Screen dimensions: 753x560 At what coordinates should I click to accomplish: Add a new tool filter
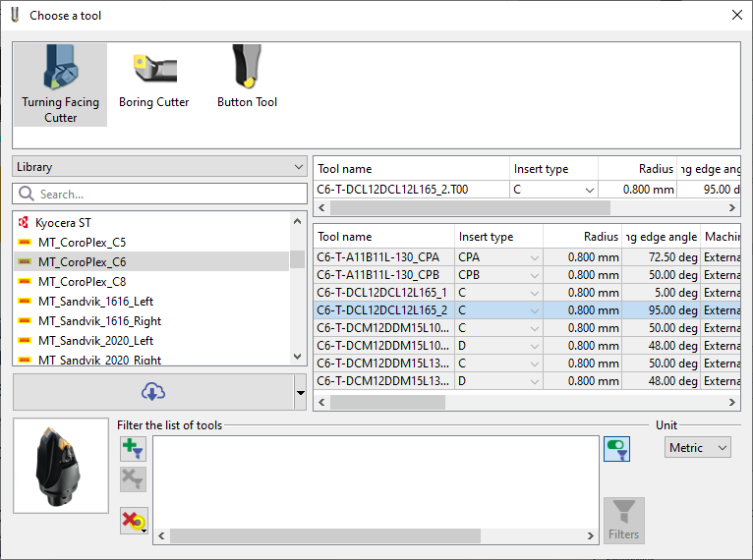pyautogui.click(x=133, y=449)
